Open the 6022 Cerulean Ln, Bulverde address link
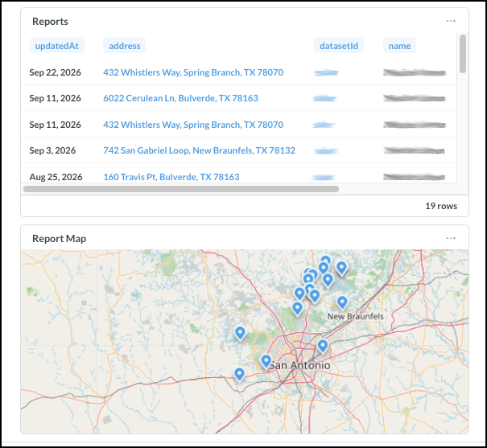The width and height of the screenshot is (487, 448). tap(180, 98)
